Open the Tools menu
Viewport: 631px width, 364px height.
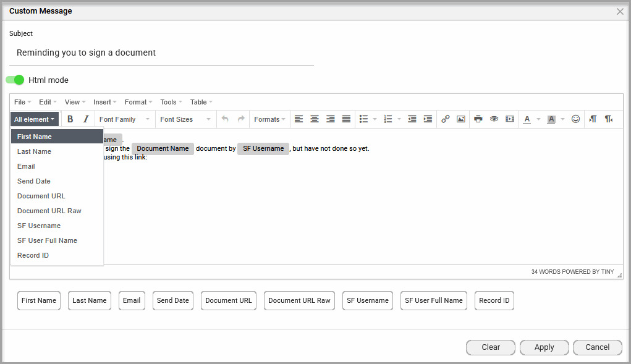171,102
